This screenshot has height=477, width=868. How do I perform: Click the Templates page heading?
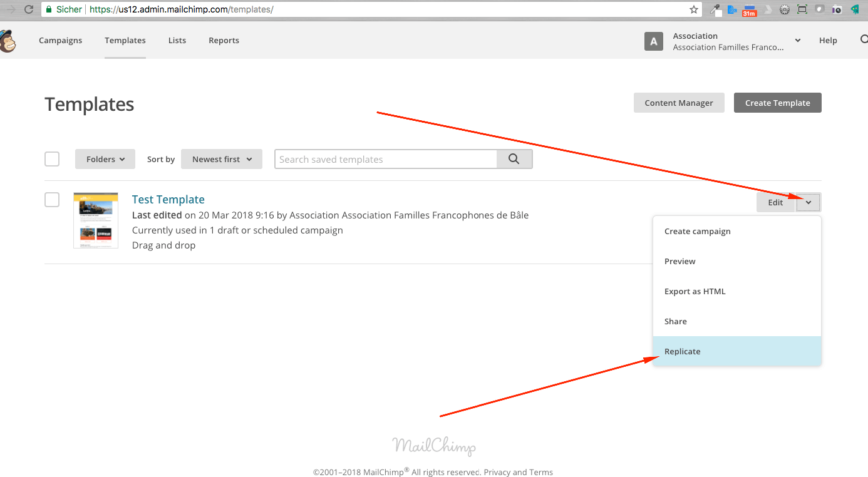pos(90,104)
